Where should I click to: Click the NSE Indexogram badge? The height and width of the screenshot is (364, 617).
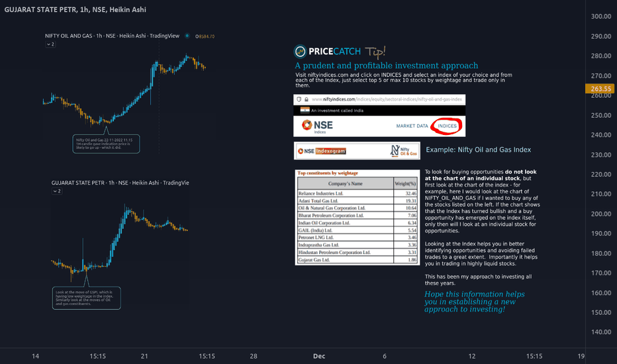tap(322, 151)
